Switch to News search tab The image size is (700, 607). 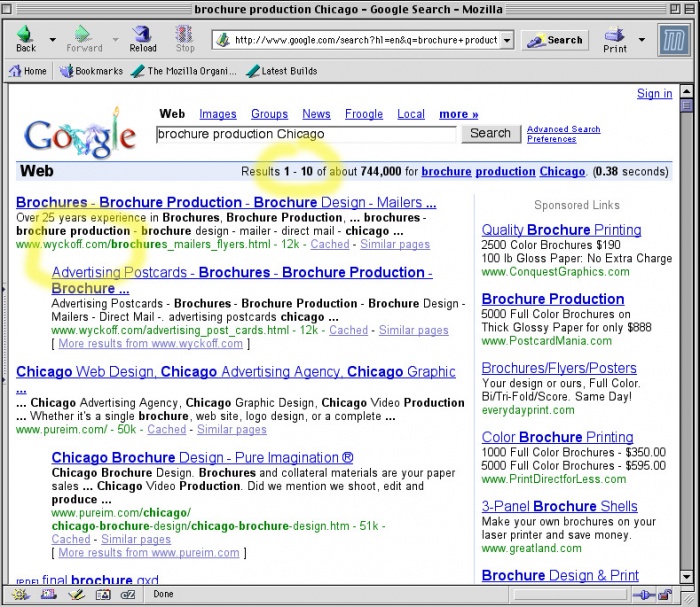(x=316, y=114)
